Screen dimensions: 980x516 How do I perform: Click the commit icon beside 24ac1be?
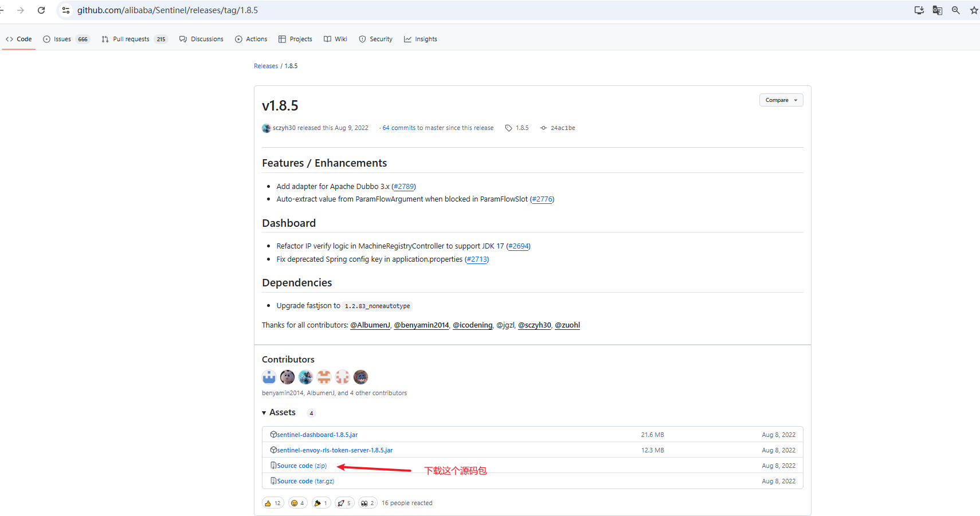coord(543,128)
